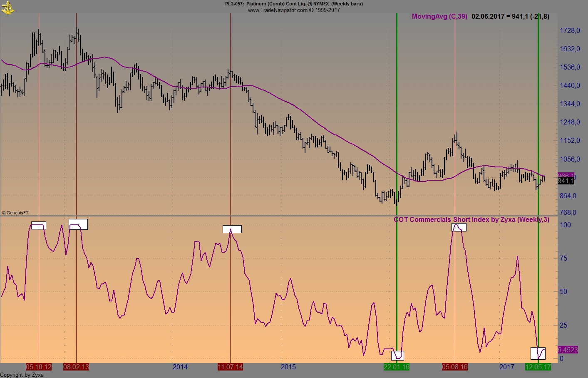Select the signal box marking the 11.07.14 COT peak
The width and height of the screenshot is (588, 378).
click(231, 229)
